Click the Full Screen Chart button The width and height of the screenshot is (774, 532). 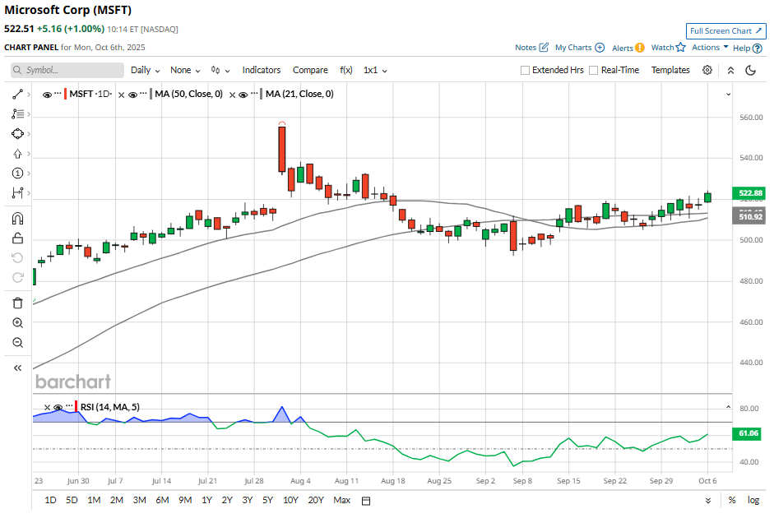pos(725,31)
